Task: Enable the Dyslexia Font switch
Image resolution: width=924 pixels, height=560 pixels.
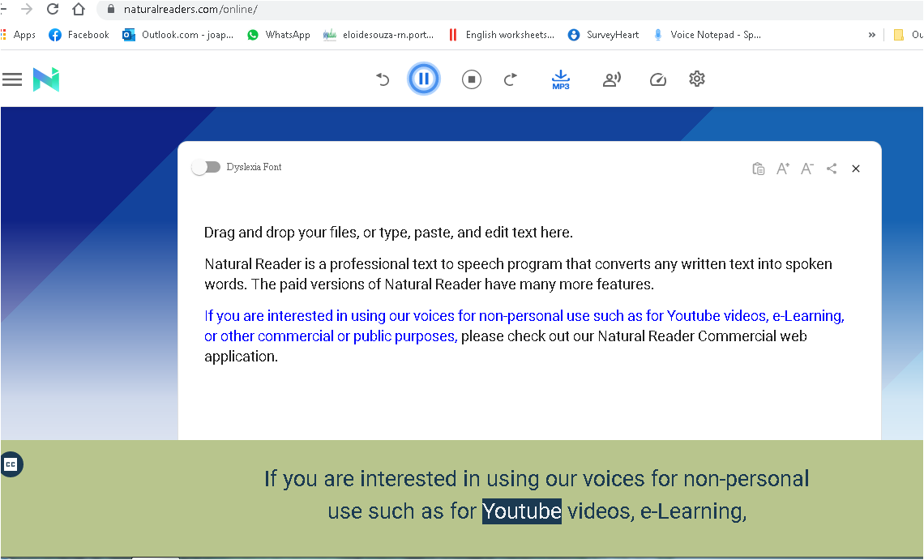Action: [206, 168]
